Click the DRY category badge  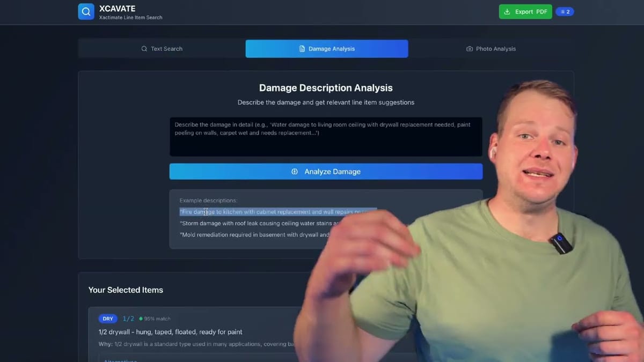click(x=108, y=319)
